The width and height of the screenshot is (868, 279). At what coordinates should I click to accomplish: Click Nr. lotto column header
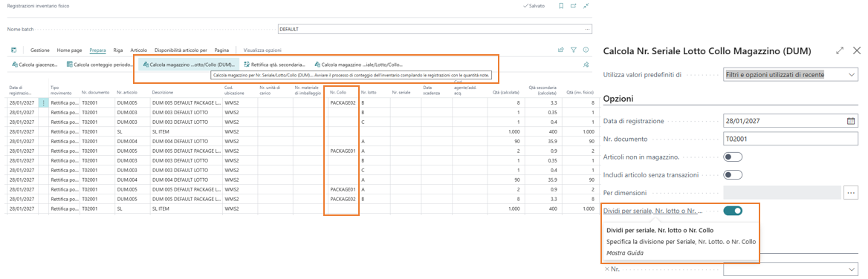pos(369,92)
